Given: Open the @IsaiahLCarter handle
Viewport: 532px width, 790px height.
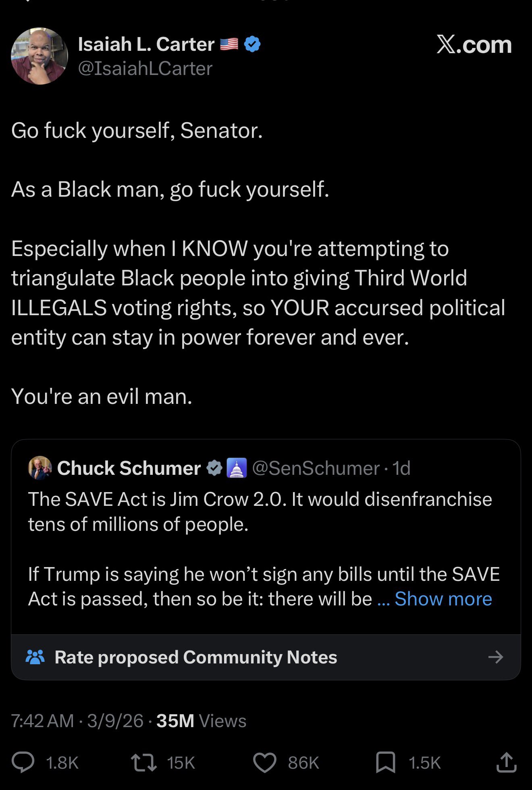Looking at the screenshot, I should pos(145,69).
